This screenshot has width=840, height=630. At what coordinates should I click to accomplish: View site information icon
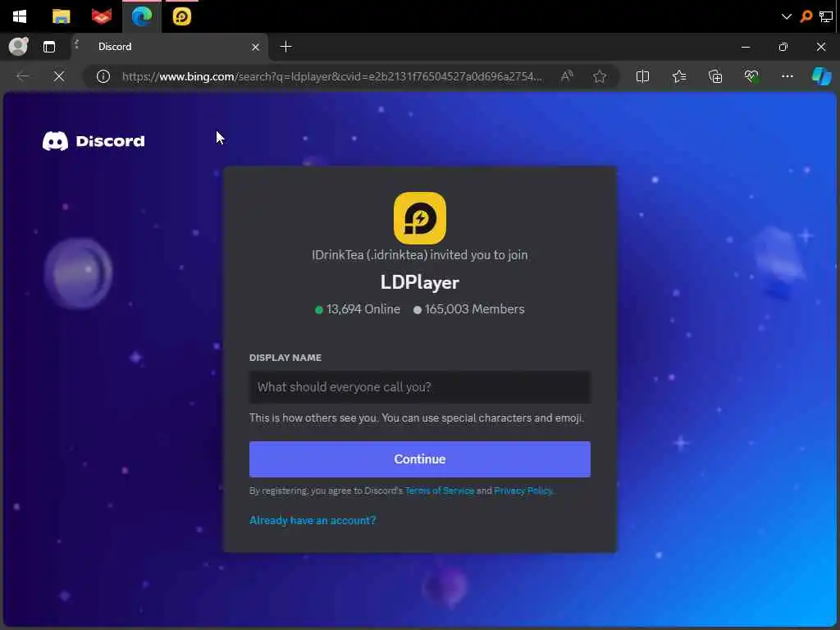(x=103, y=76)
